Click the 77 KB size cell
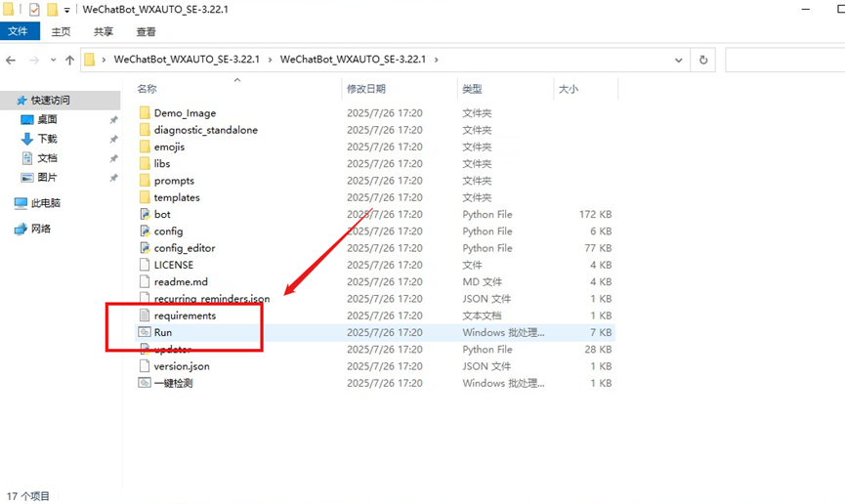Screen dimensions: 845x504 click(598, 248)
